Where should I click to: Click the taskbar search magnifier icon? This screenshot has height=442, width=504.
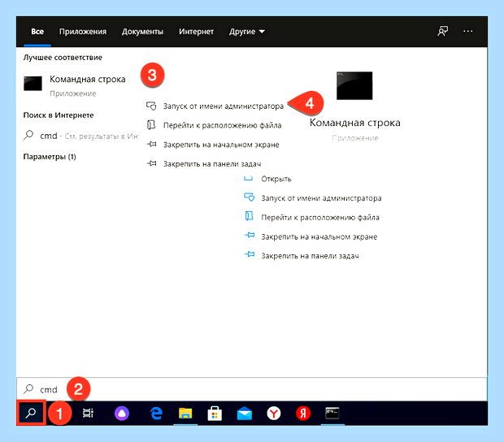tap(31, 413)
